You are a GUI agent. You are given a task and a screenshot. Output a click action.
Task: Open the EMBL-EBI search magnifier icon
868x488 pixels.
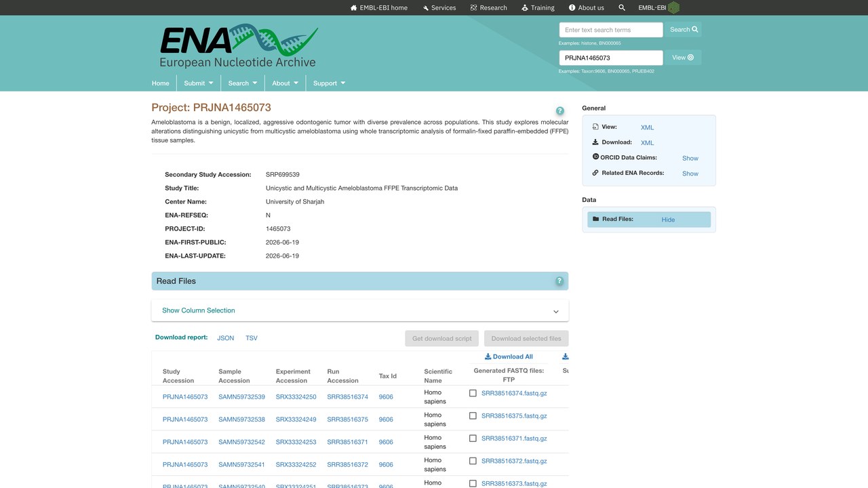click(622, 8)
